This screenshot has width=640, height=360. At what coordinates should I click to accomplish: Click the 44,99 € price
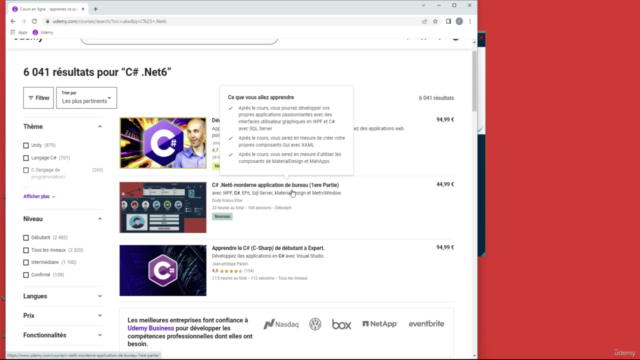pyautogui.click(x=445, y=184)
